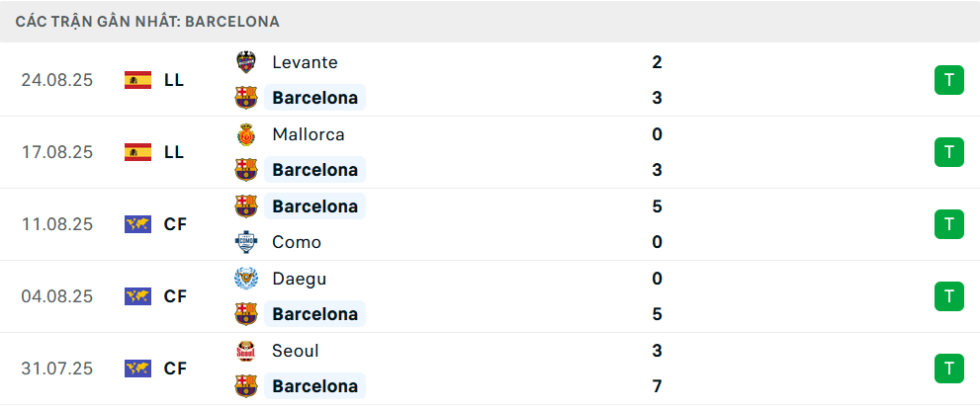Click the world map icon on 11.08.25 row
This screenshot has height=411, width=980.
pos(137,224)
